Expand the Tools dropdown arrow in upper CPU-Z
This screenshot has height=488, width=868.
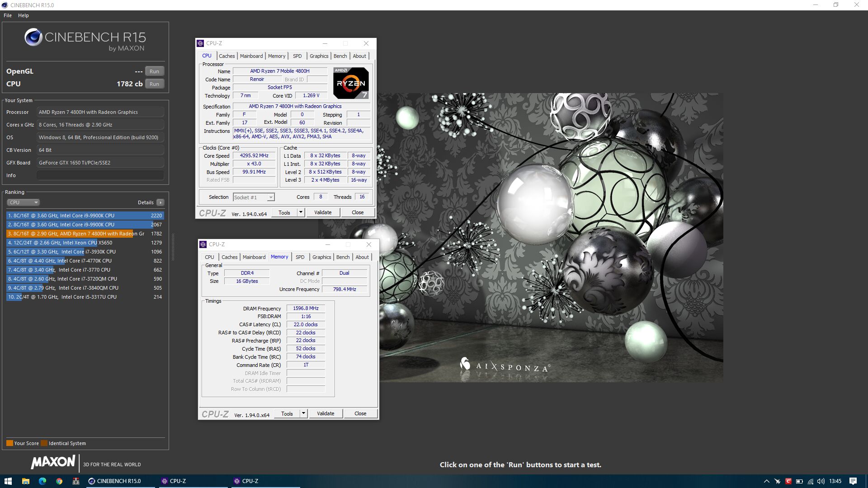(301, 212)
